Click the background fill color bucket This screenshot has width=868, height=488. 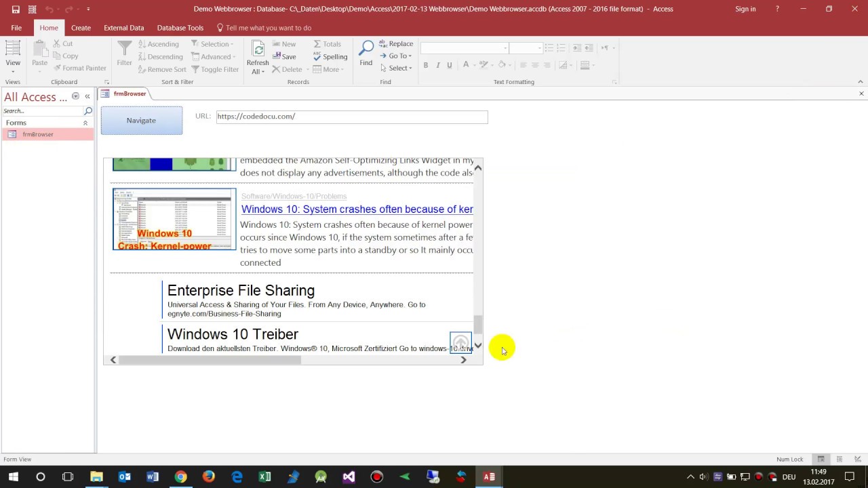point(502,65)
